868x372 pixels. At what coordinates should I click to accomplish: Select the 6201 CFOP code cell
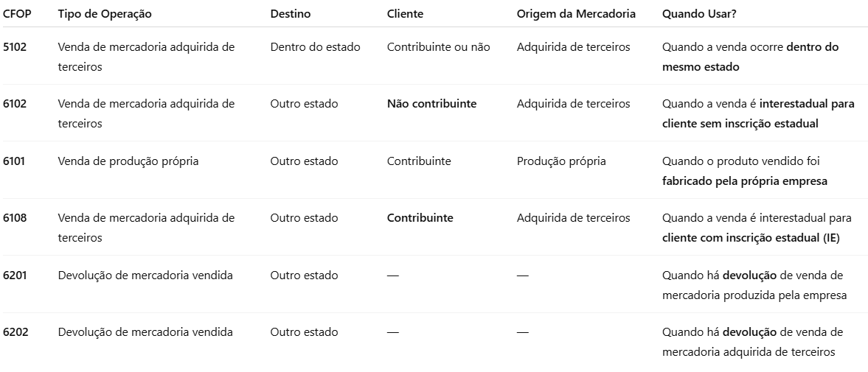pos(15,276)
